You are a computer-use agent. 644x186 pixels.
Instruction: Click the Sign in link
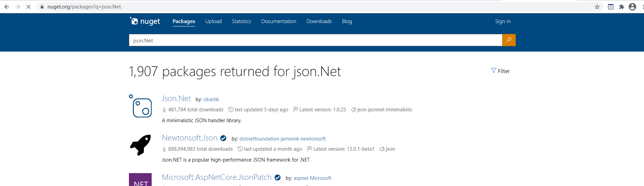click(x=503, y=21)
